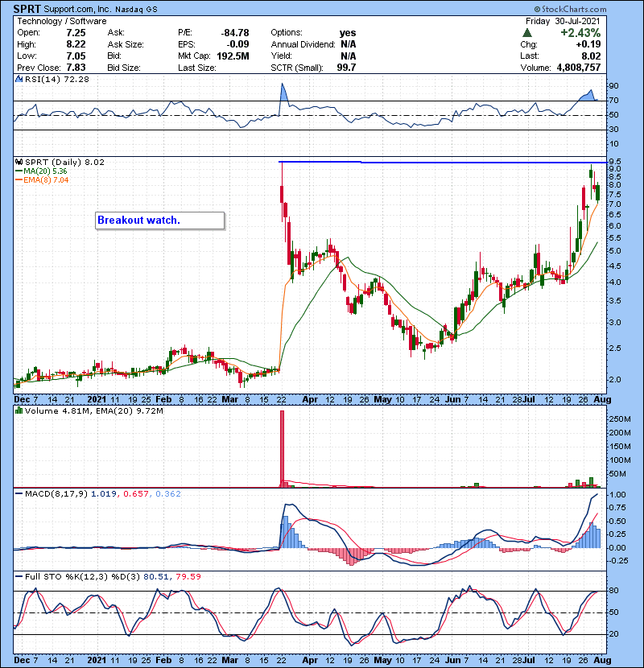Click the 'SPRT (Daily) 8.02' chart label

click(x=64, y=162)
